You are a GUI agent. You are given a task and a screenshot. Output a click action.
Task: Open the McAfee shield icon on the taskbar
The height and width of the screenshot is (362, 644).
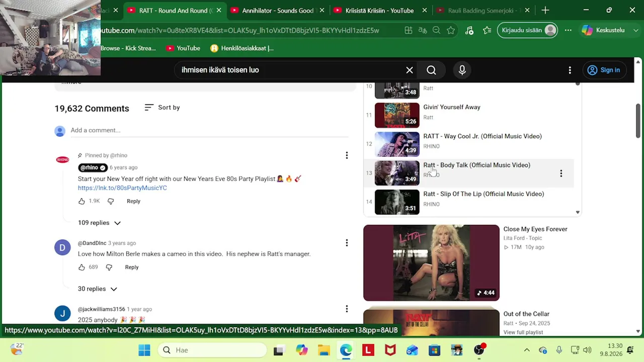[x=390, y=350]
